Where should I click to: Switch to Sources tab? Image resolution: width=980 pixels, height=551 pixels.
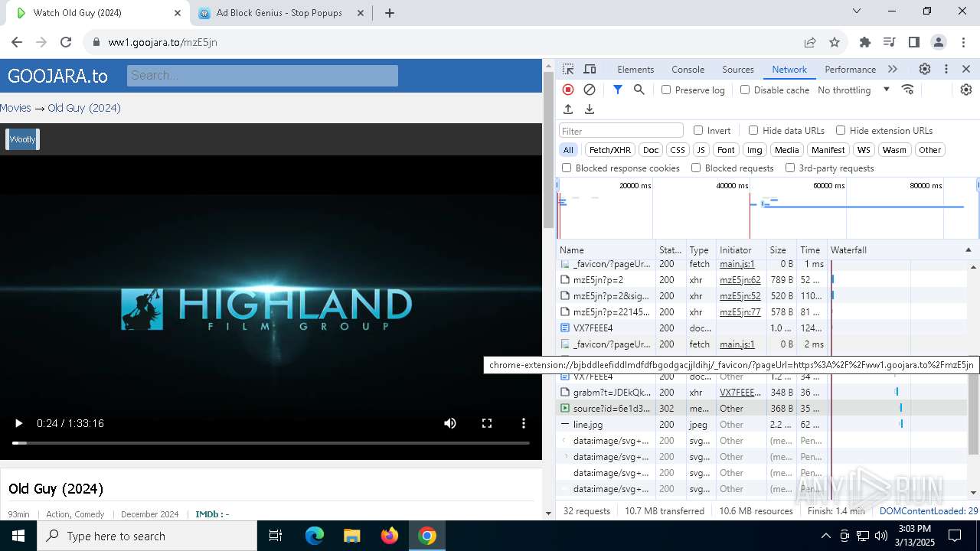(738, 69)
